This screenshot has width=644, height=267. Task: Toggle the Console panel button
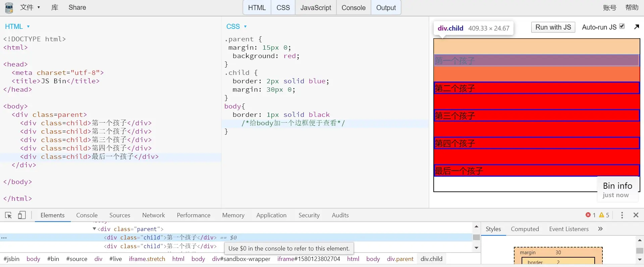pos(354,8)
